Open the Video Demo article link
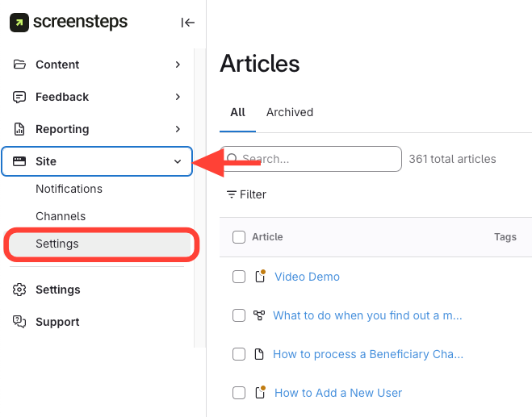 tap(307, 277)
